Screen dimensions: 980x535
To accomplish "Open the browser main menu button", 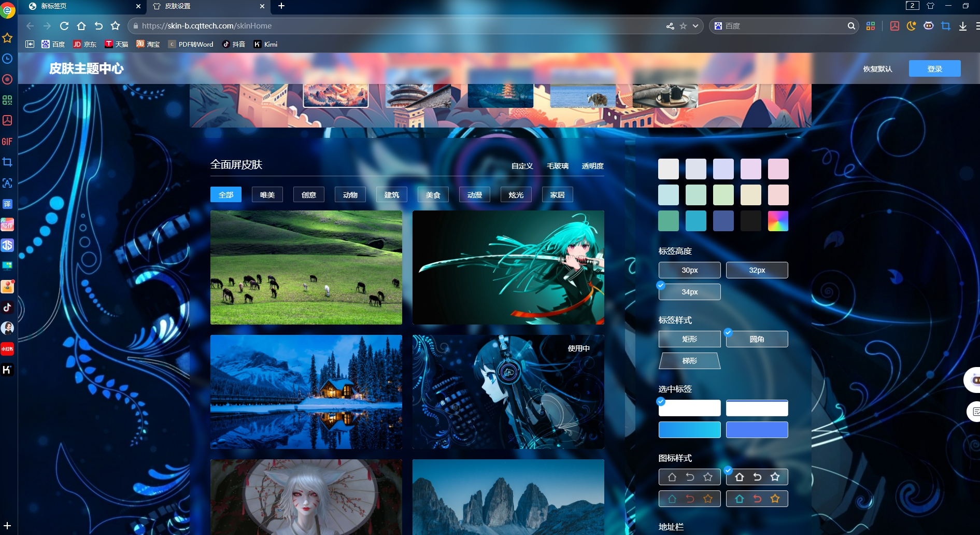I will tap(977, 26).
